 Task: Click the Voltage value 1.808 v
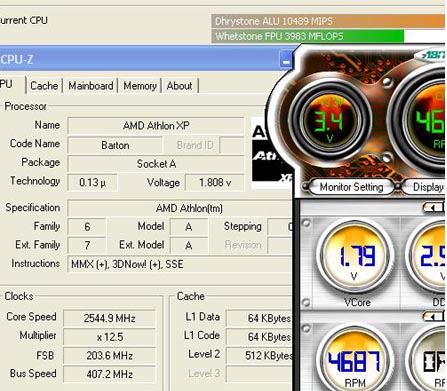point(215,183)
